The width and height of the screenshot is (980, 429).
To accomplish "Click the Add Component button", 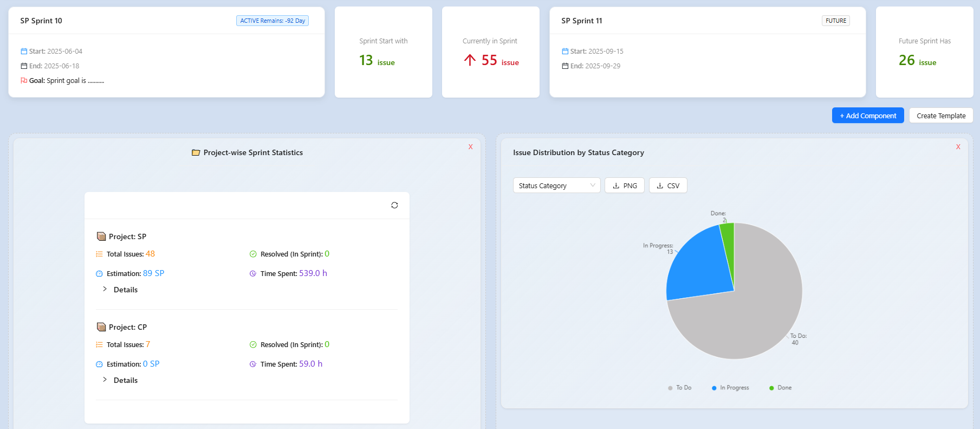I will point(867,116).
